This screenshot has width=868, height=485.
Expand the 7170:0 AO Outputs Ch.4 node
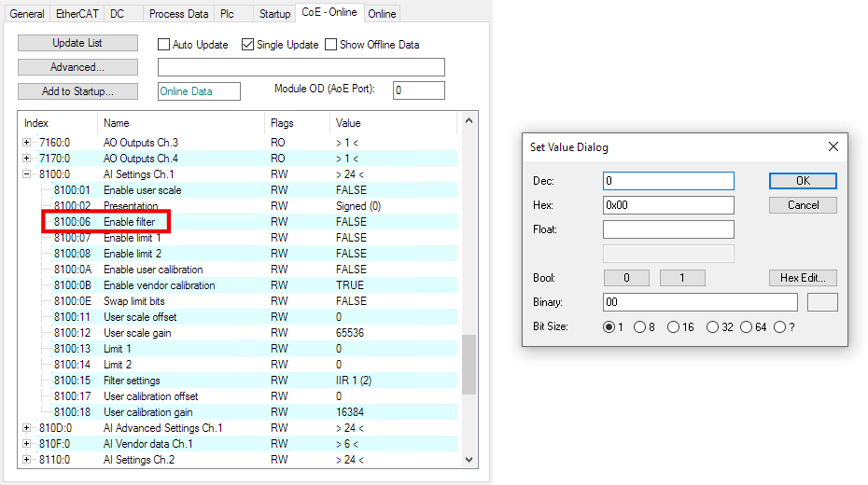(x=26, y=159)
